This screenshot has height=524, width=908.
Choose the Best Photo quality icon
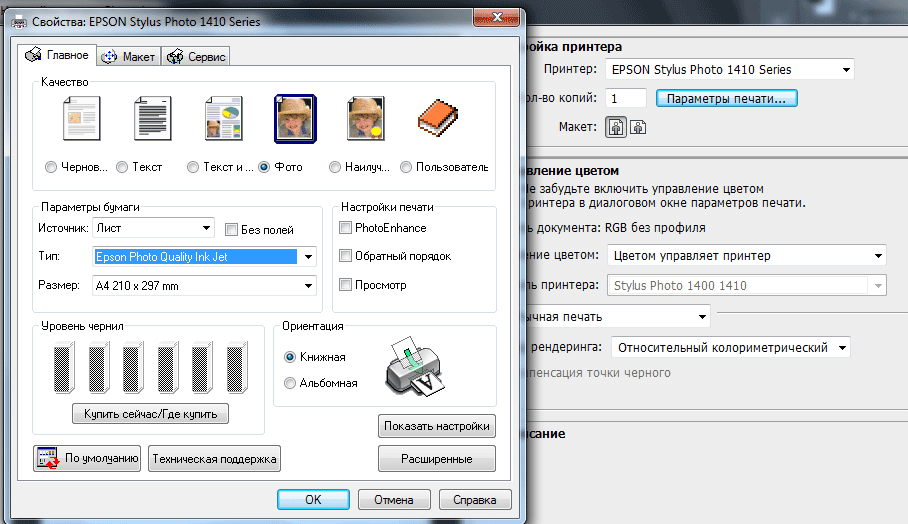pyautogui.click(x=365, y=119)
